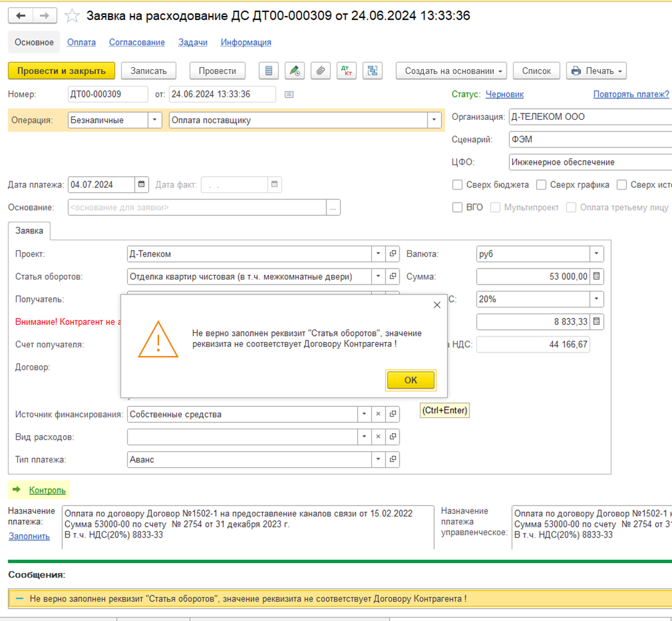
Task: Expand the Безналичные operation dropdown
Action: [155, 120]
